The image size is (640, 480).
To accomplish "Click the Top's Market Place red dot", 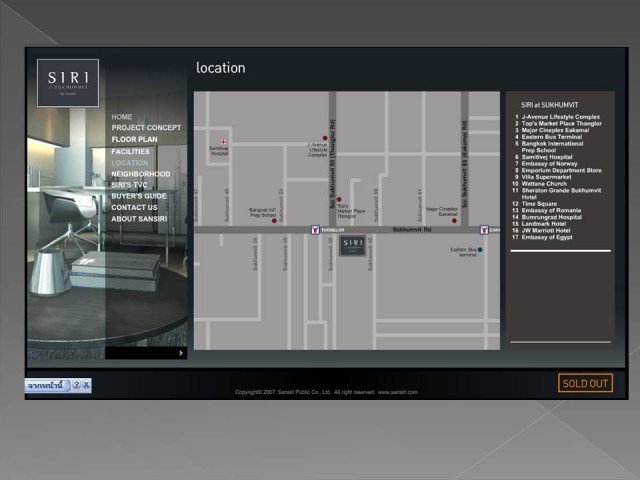I will tap(339, 200).
